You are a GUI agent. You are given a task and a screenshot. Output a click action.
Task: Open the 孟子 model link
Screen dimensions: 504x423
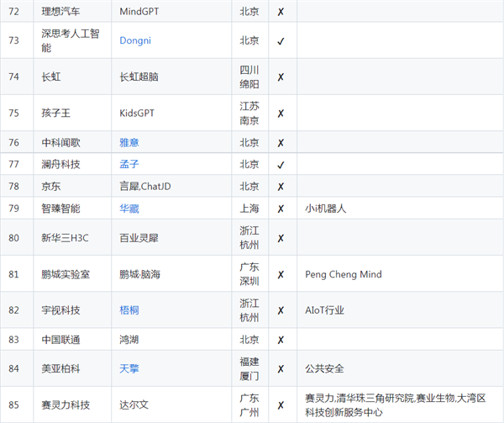129,164
